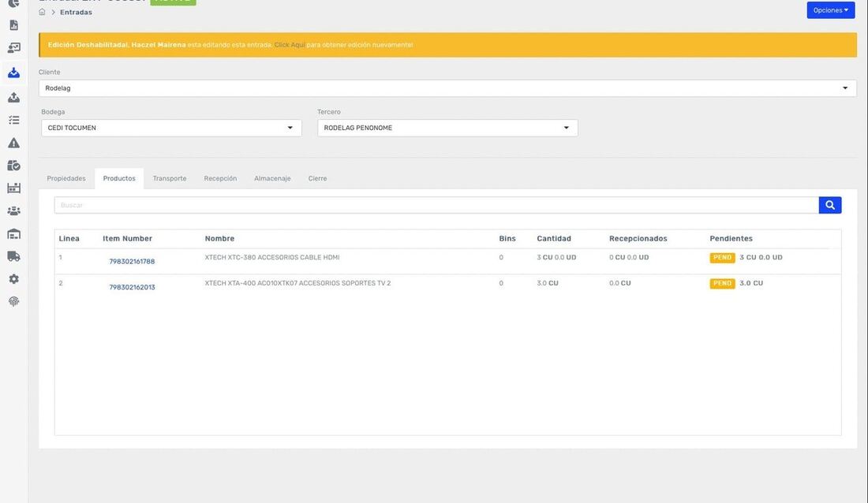Click the Pendientes column header
The image size is (868, 503).
click(x=731, y=239)
